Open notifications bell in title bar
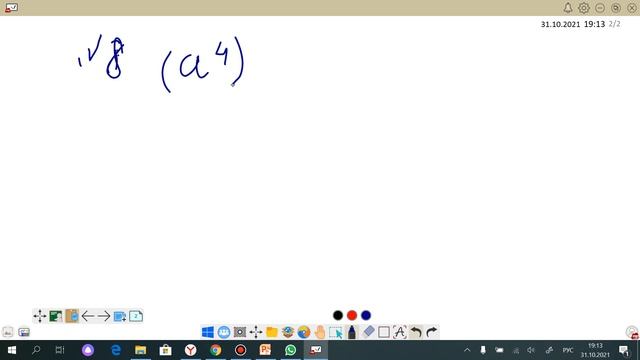 click(568, 8)
